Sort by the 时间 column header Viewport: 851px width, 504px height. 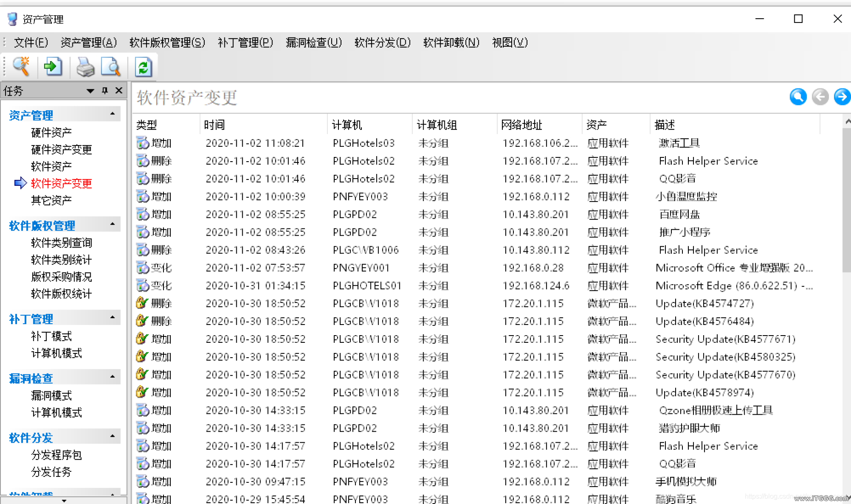264,125
